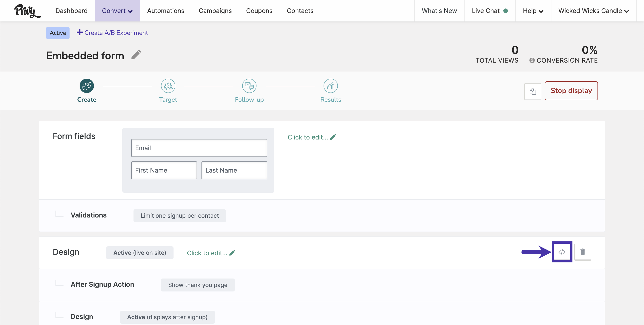Click the Stop display button

571,91
